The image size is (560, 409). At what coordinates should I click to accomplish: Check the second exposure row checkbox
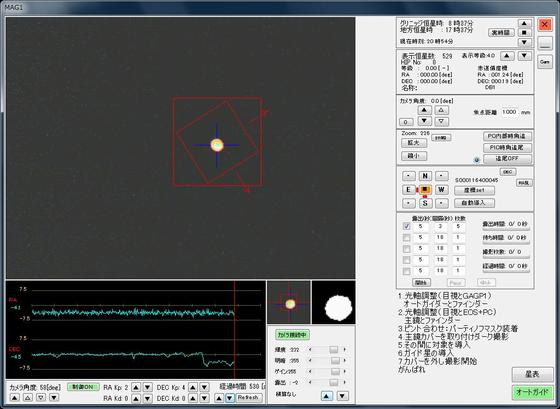coord(406,238)
